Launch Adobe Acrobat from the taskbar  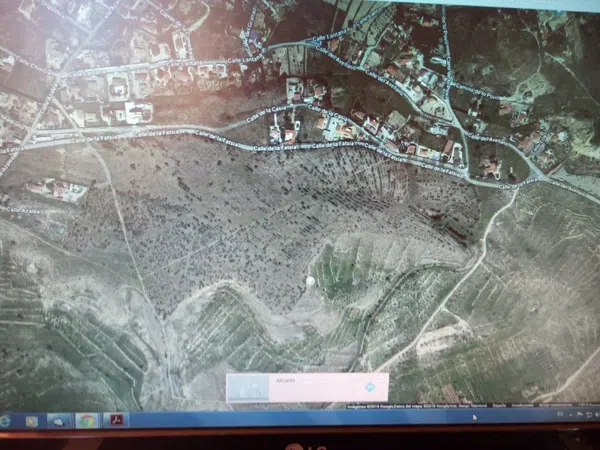(115, 421)
